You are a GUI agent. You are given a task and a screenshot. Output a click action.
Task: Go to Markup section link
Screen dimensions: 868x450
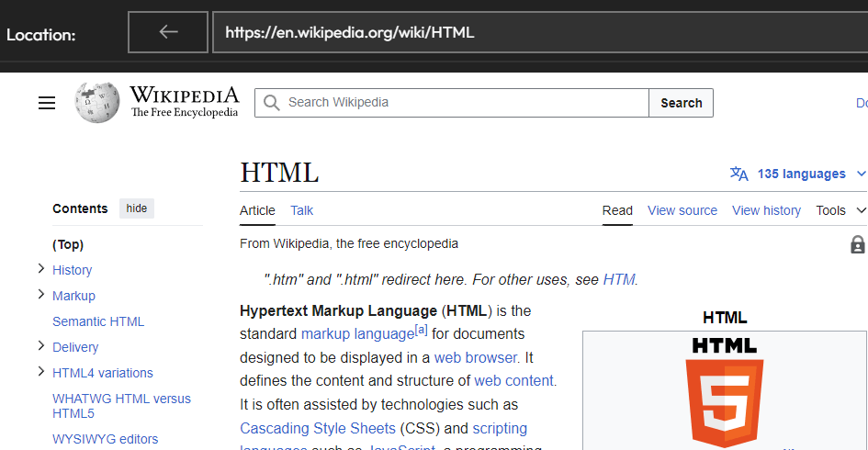point(73,296)
